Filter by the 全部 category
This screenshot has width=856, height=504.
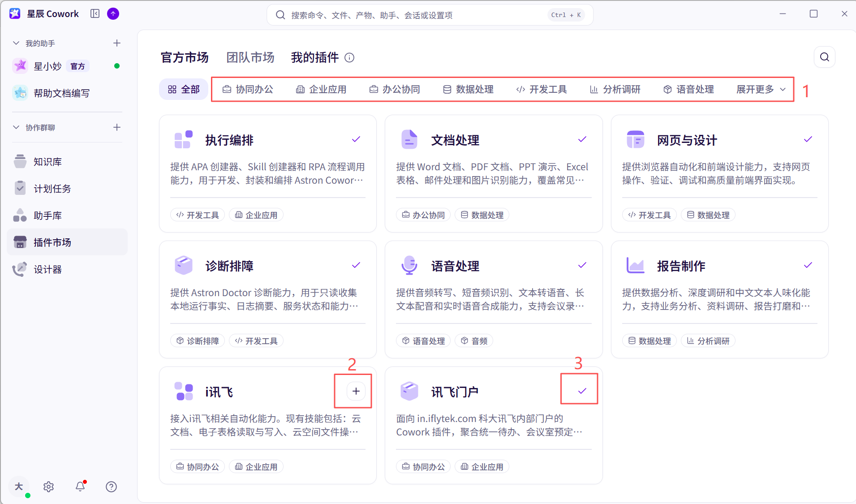point(184,89)
